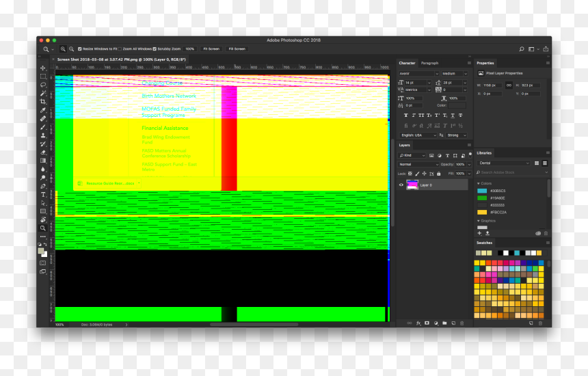Select the Pen tool

pos(43,186)
